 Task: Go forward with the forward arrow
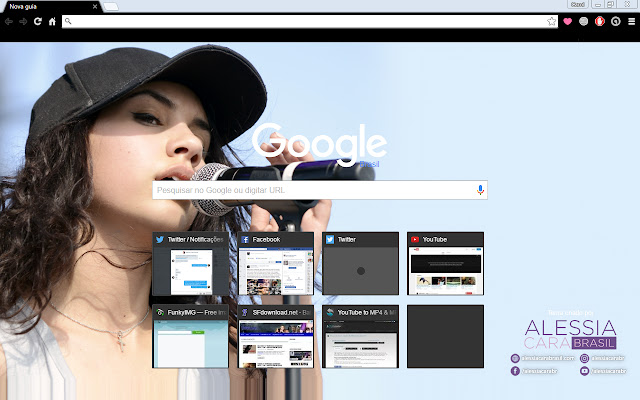(x=23, y=22)
